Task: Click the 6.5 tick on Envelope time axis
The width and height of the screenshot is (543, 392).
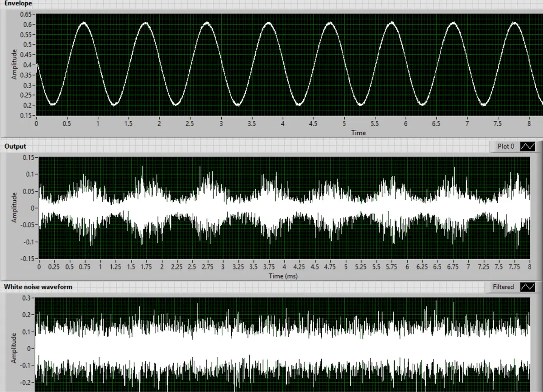Action: coord(437,123)
